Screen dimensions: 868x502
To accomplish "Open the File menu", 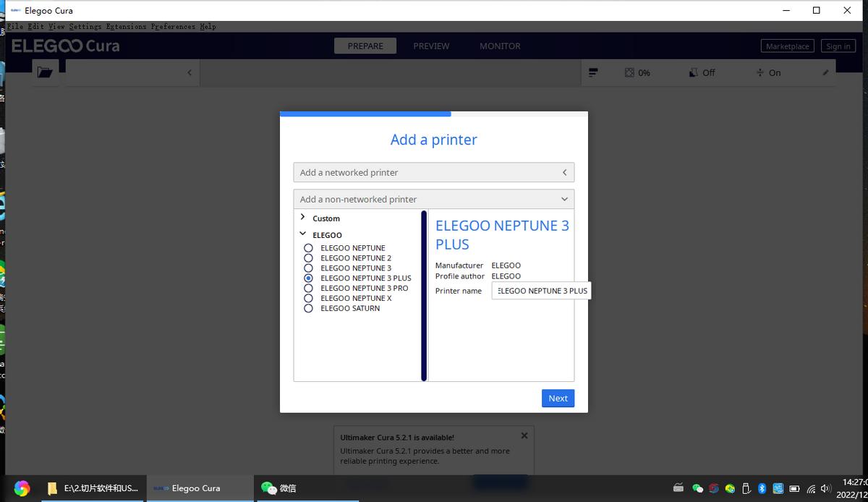I will click(15, 27).
